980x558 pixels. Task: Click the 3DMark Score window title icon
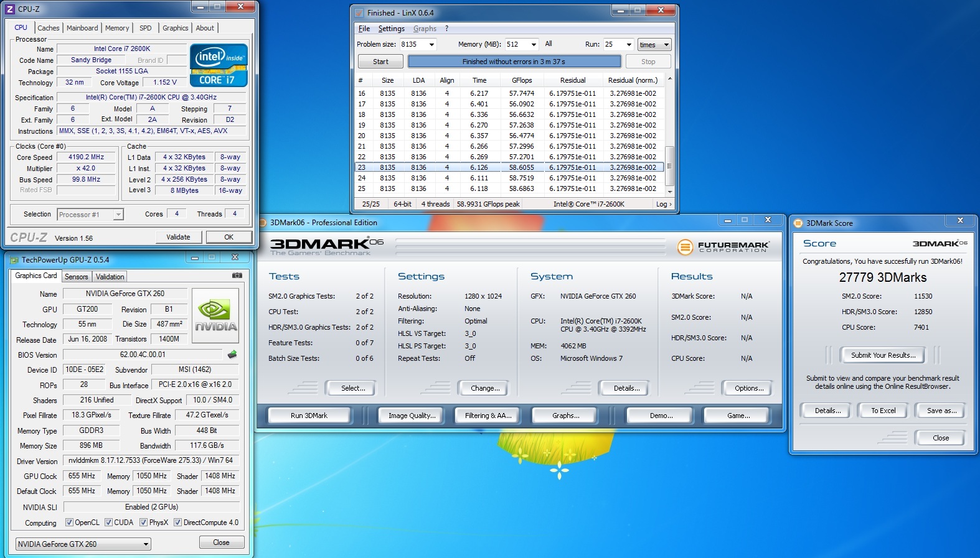pyautogui.click(x=798, y=223)
